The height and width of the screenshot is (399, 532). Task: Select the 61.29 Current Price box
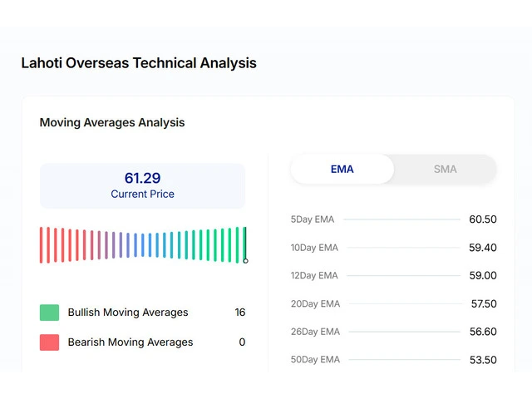click(142, 185)
